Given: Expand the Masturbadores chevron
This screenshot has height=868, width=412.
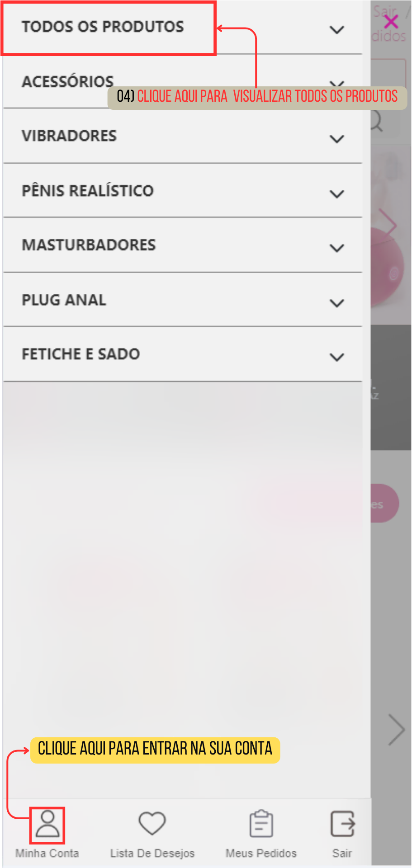Looking at the screenshot, I should (x=337, y=248).
